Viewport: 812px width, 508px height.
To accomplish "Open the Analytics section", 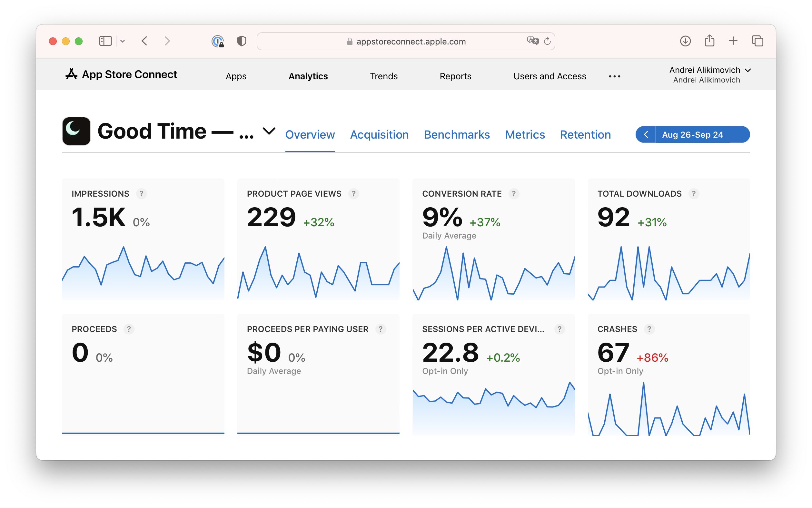I will point(308,76).
